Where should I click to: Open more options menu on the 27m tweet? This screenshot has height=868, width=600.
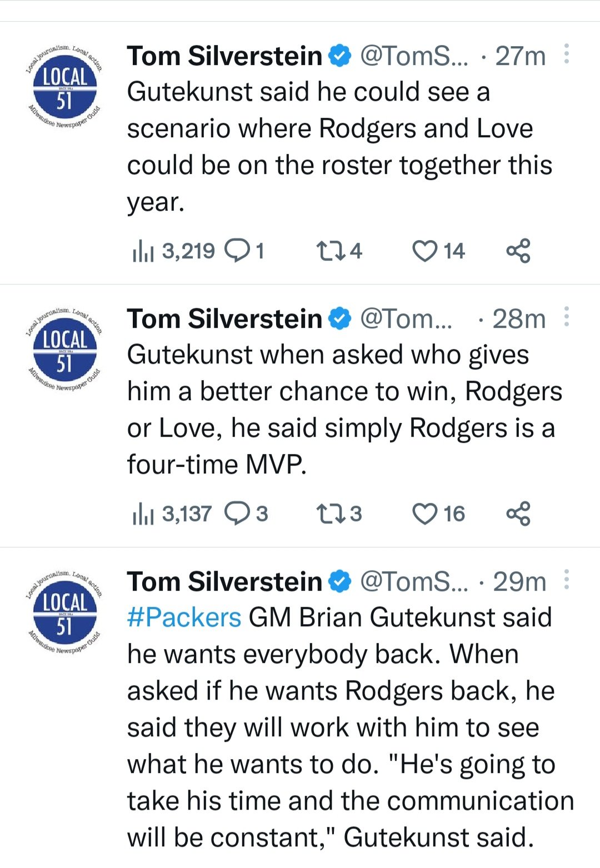point(566,54)
